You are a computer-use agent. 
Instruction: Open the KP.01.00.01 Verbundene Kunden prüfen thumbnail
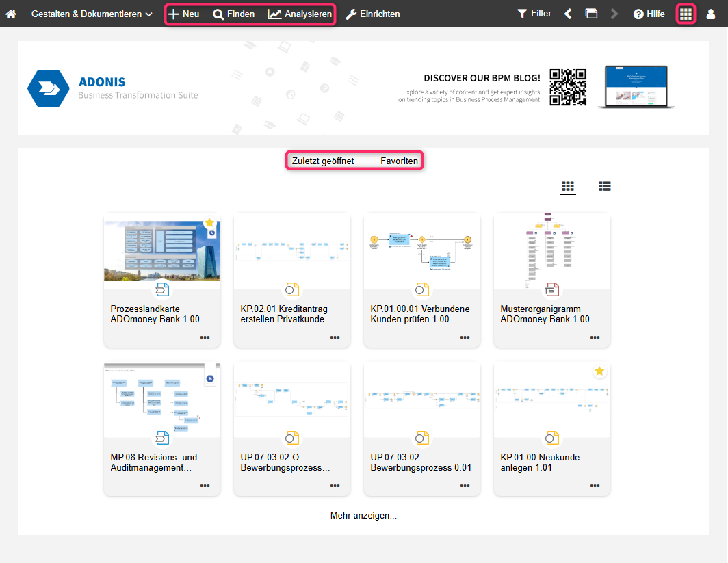[421, 250]
